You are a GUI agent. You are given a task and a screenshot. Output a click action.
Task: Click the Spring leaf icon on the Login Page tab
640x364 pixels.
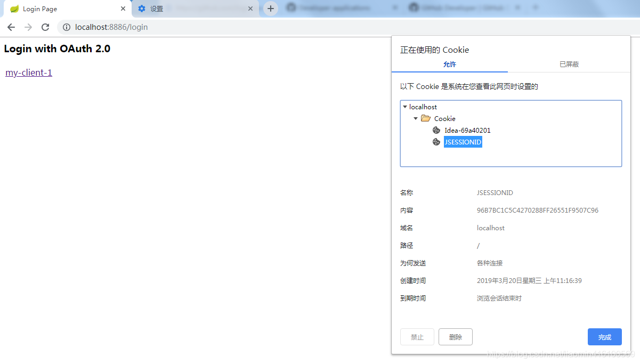pos(15,8)
